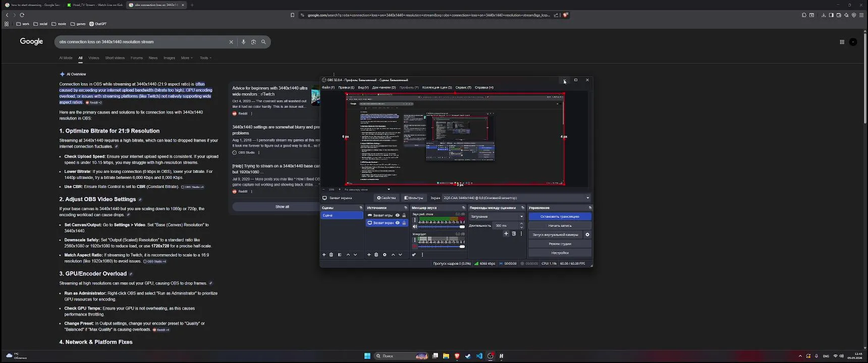
Task: Open OBS File menu
Action: coord(328,88)
